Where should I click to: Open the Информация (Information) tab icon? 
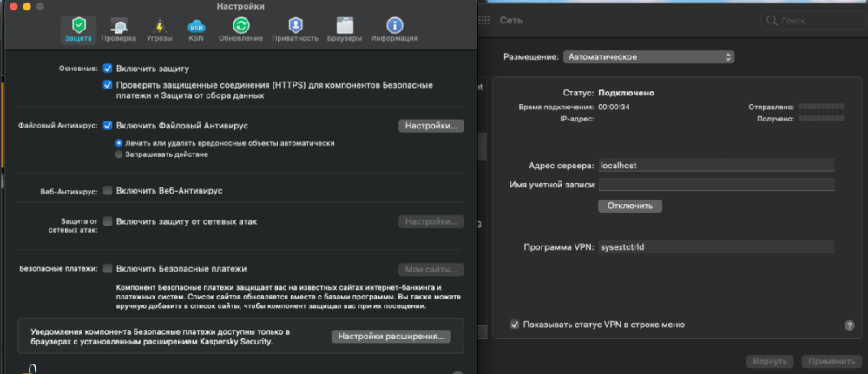tap(394, 25)
